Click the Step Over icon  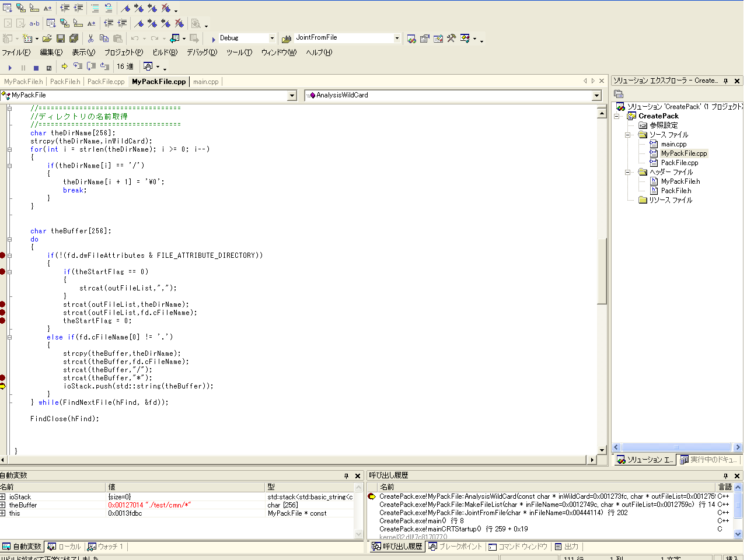tap(91, 66)
